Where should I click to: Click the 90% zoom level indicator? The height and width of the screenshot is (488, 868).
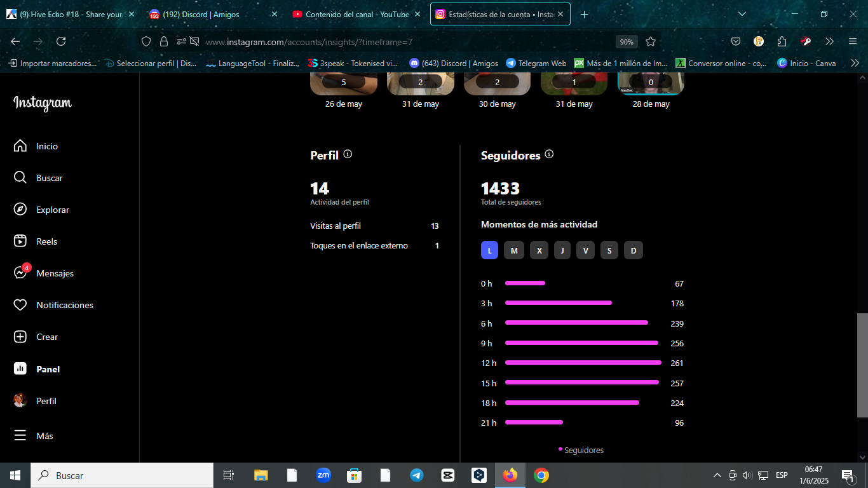[627, 41]
